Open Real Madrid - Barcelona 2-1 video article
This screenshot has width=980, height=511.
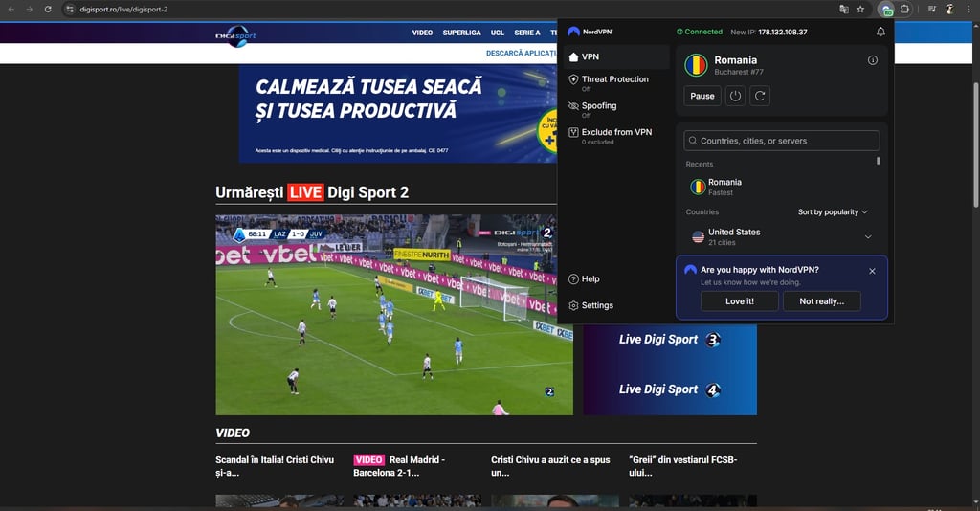[x=399, y=466]
